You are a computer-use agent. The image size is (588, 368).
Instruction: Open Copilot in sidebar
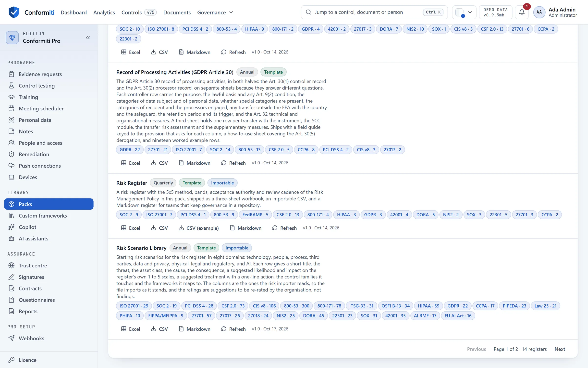pos(49,227)
